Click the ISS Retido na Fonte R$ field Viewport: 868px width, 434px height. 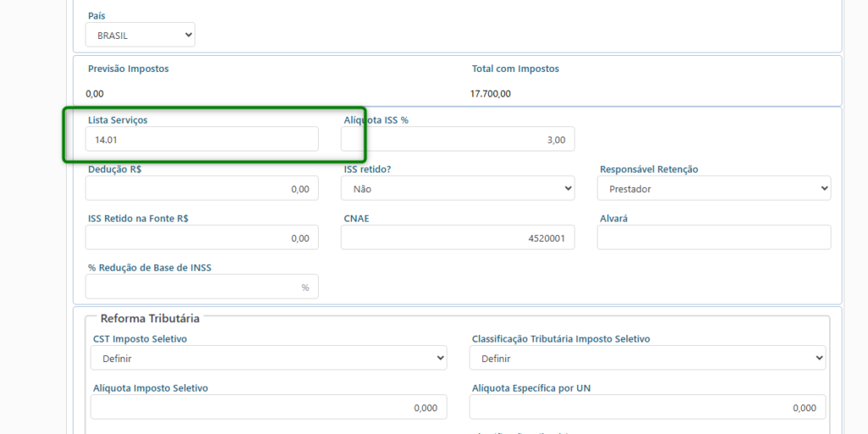[x=202, y=237]
